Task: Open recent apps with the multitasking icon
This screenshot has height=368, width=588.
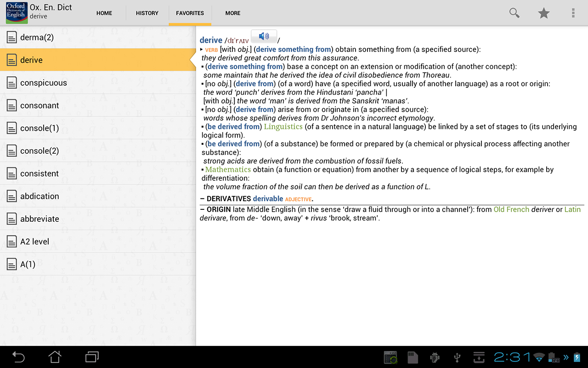Action: tap(91, 357)
